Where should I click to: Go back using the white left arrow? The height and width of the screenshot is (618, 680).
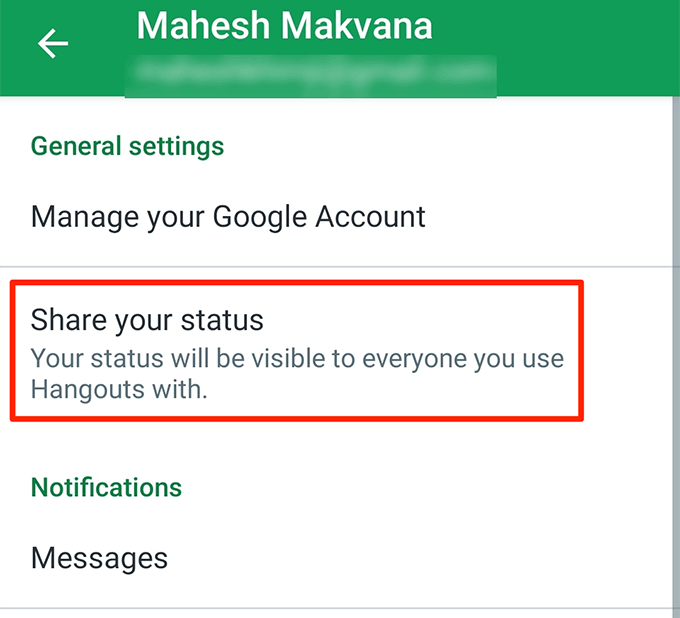(x=52, y=43)
